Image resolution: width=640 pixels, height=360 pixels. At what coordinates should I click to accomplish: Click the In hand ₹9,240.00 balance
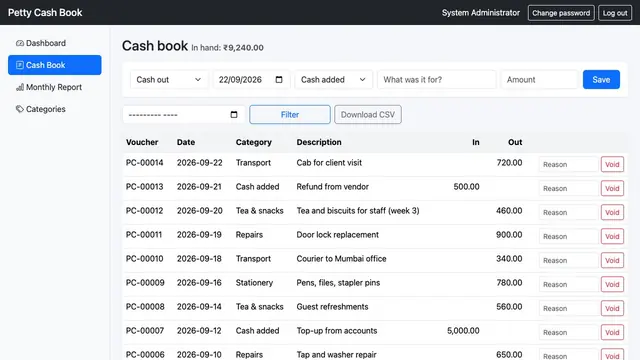227,48
